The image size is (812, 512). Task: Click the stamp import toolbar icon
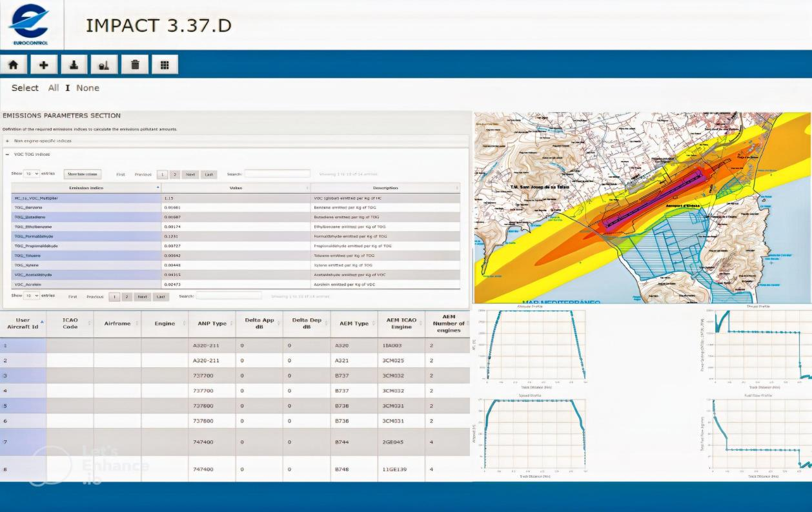pos(74,65)
